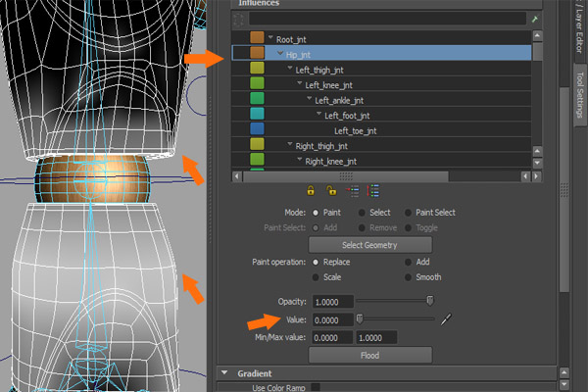This screenshot has height=392, width=588.
Task: Select the Add paint operation
Action: 408,263
